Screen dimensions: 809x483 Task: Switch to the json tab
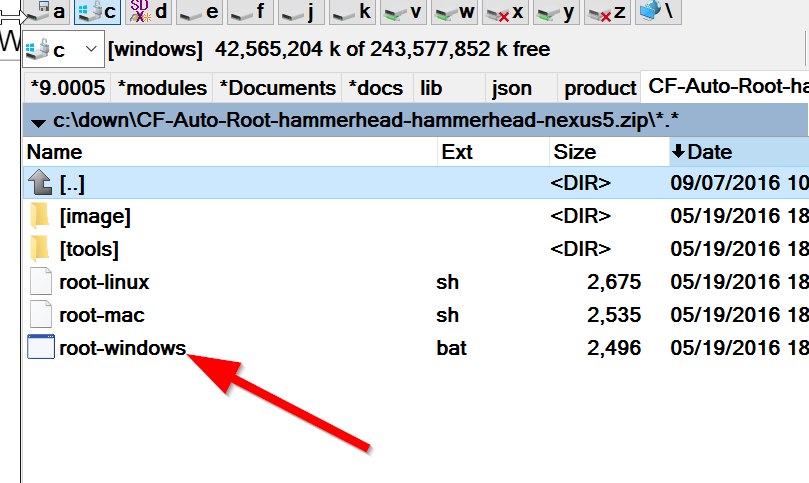[x=512, y=88]
